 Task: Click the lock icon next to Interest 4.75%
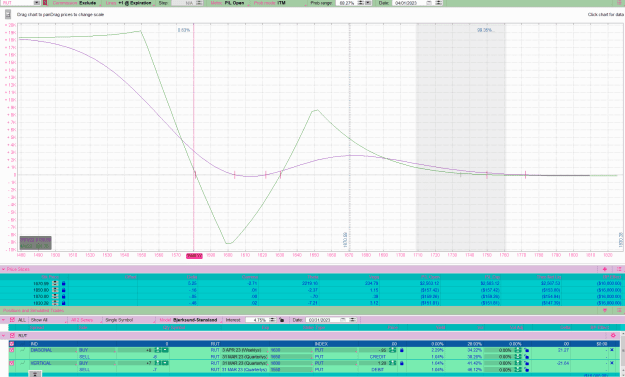tap(281, 320)
